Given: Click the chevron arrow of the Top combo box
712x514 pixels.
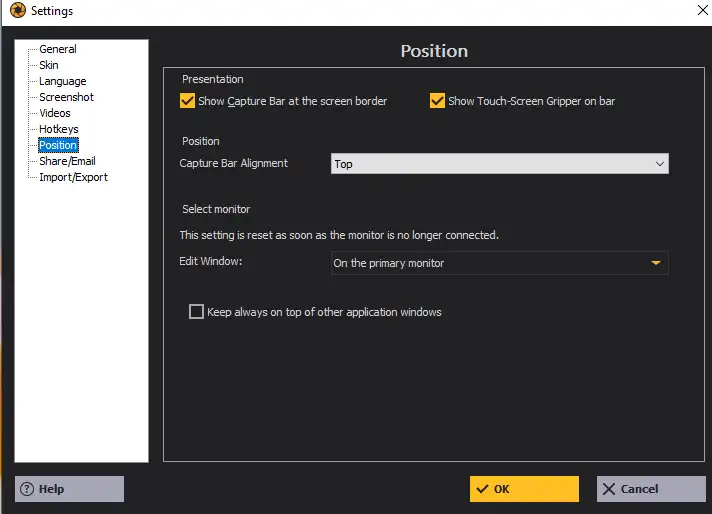Looking at the screenshot, I should coord(659,164).
